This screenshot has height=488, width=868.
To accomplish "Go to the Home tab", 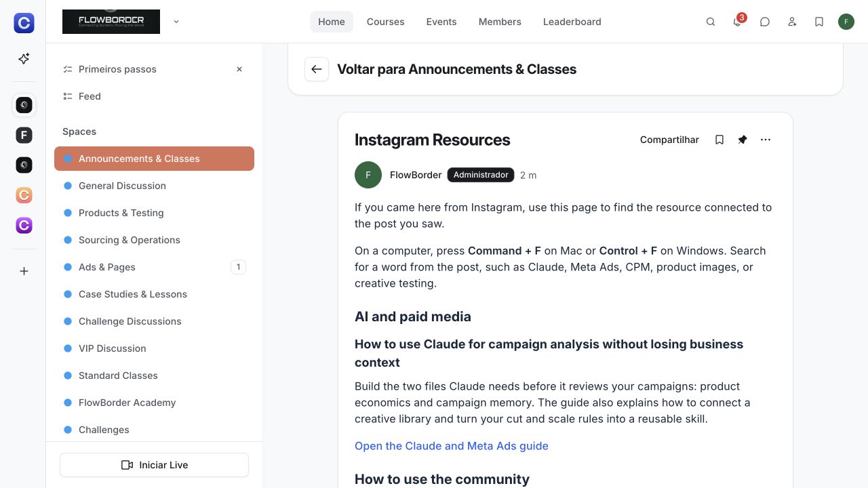I will [332, 22].
